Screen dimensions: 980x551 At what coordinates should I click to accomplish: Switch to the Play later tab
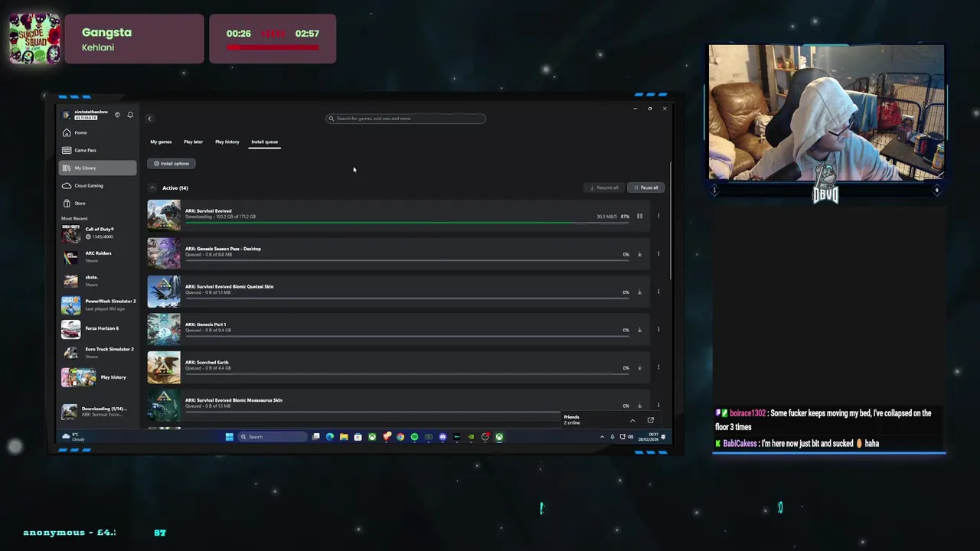(193, 142)
